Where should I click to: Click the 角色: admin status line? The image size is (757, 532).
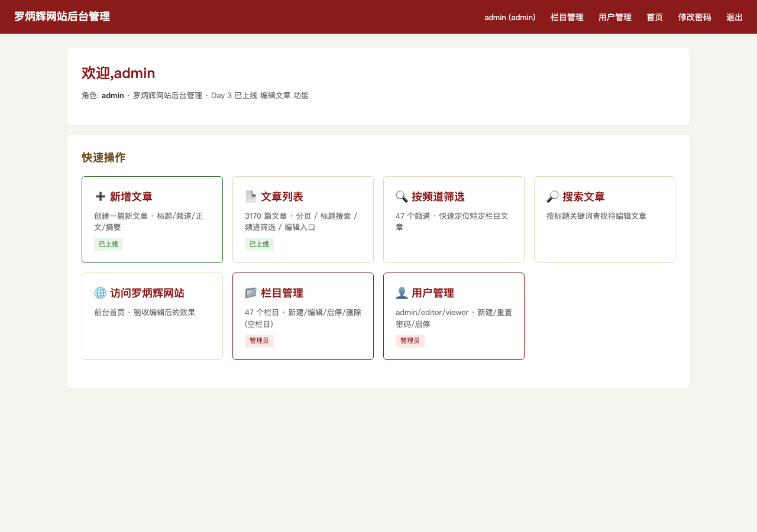[x=195, y=96]
